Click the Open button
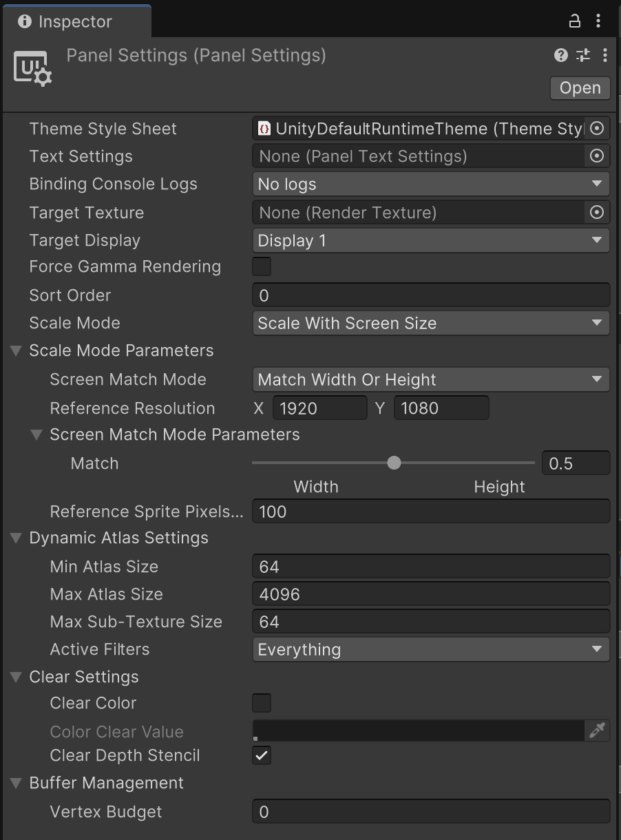Image resolution: width=621 pixels, height=840 pixels. (580, 88)
